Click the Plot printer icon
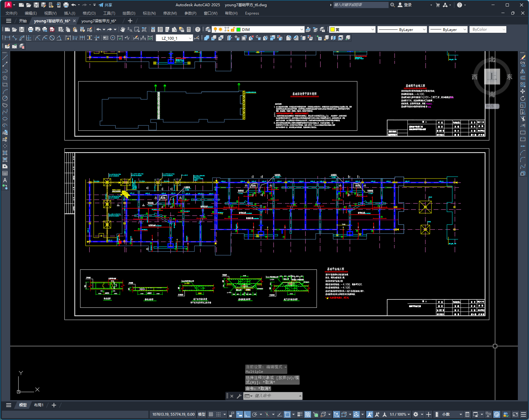Viewport: 529px width, 420px height. (x=30, y=29)
